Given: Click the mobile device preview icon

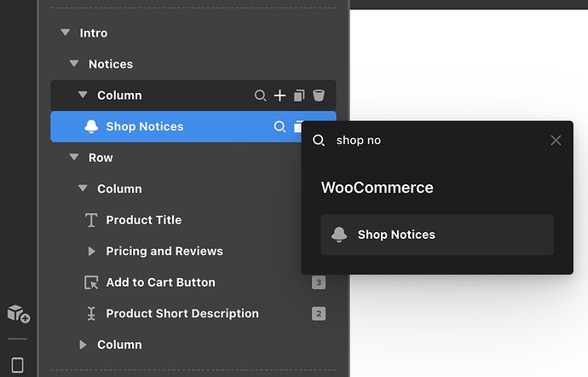Looking at the screenshot, I should tap(17, 365).
